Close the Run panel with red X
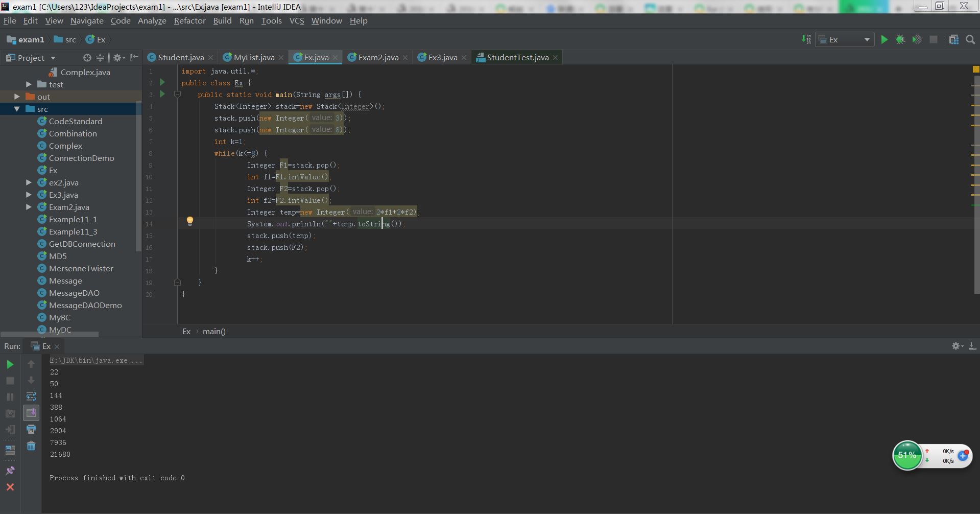Viewport: 980px width, 514px height. [10, 487]
